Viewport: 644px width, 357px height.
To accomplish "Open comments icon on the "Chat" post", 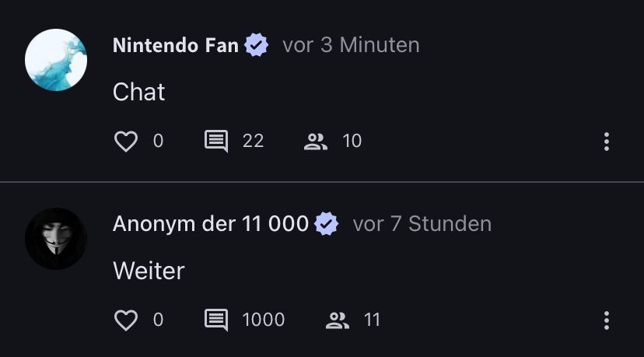I will pos(216,142).
